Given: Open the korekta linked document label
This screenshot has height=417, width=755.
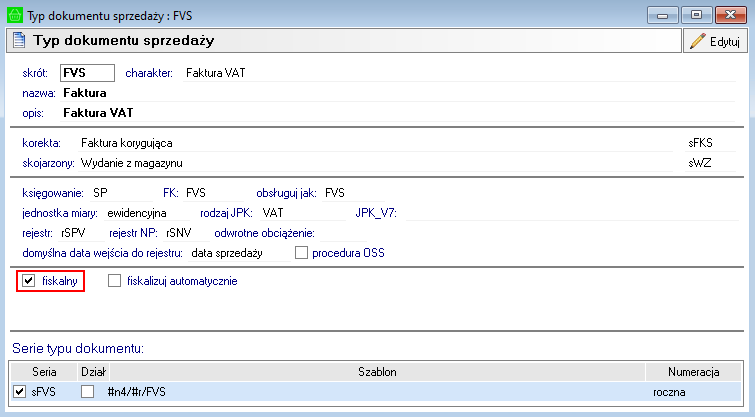Looking at the screenshot, I should [41, 143].
